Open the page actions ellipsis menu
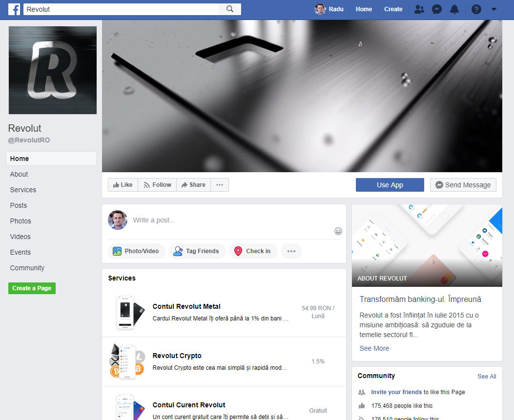The height and width of the screenshot is (420, 514). [x=220, y=185]
